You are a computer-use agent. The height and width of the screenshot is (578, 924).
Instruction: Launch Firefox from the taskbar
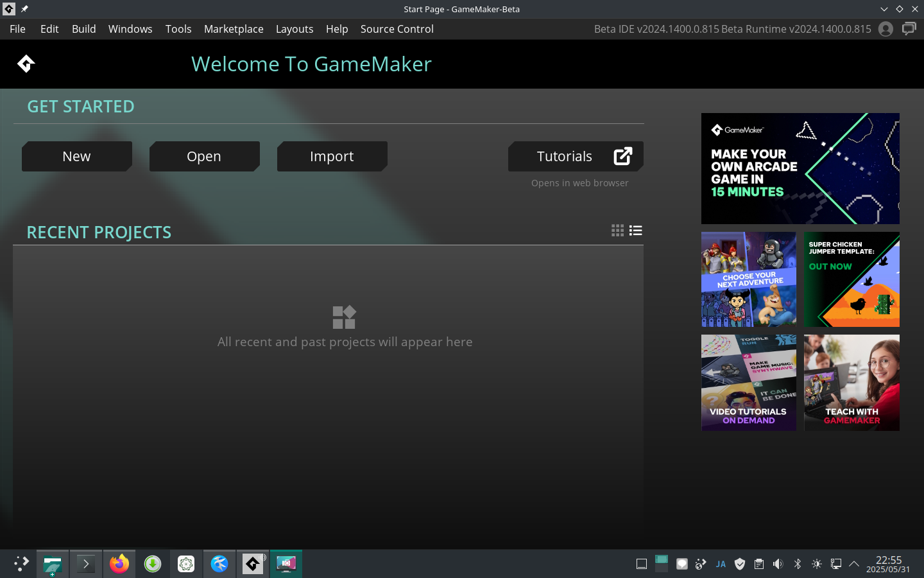pyautogui.click(x=119, y=564)
